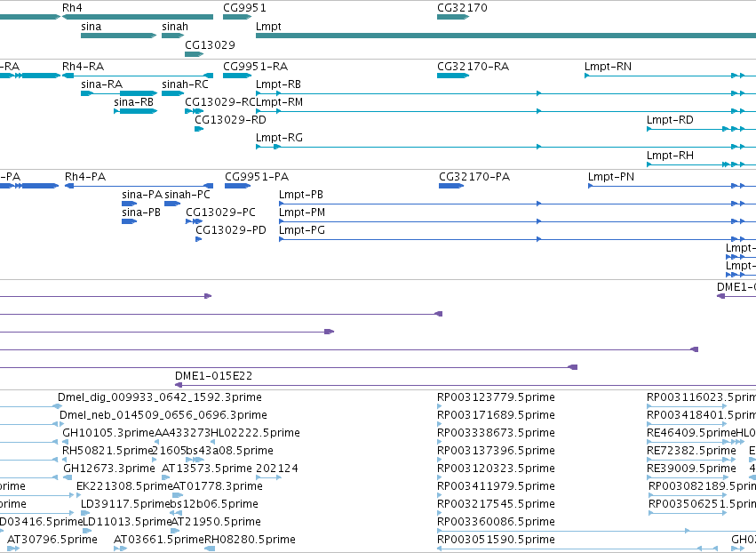The width and height of the screenshot is (756, 553).
Task: Select transcript Rh4-RA
Action: [x=138, y=76]
